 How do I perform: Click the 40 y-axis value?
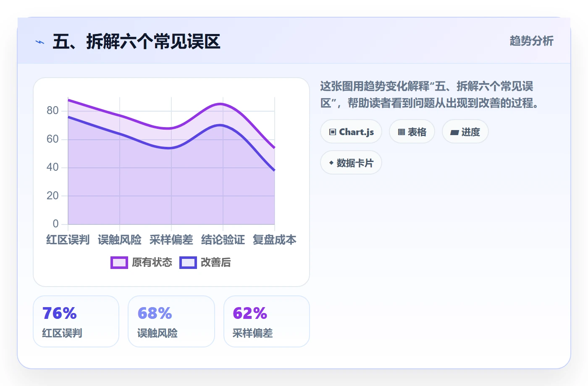(x=52, y=167)
